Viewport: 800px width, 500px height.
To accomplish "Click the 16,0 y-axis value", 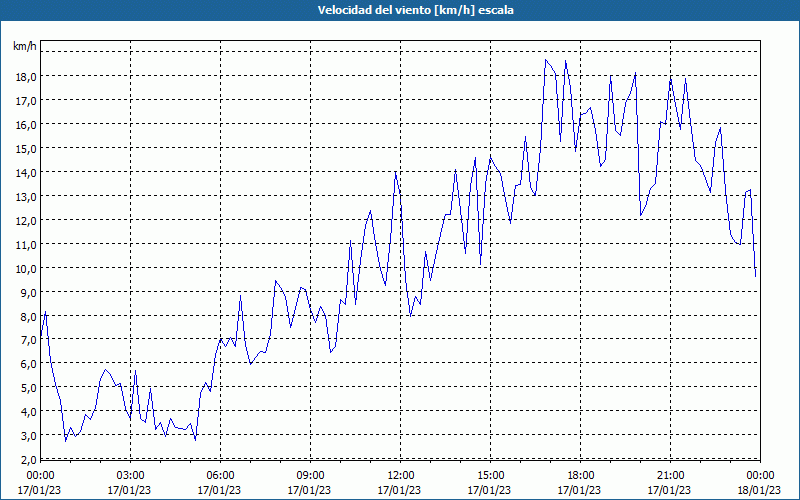I will [x=26, y=124].
